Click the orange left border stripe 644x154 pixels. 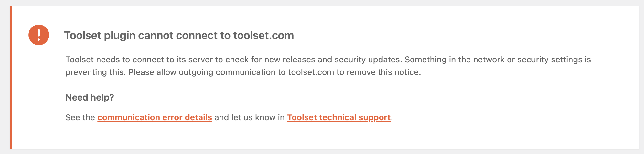coord(11,77)
